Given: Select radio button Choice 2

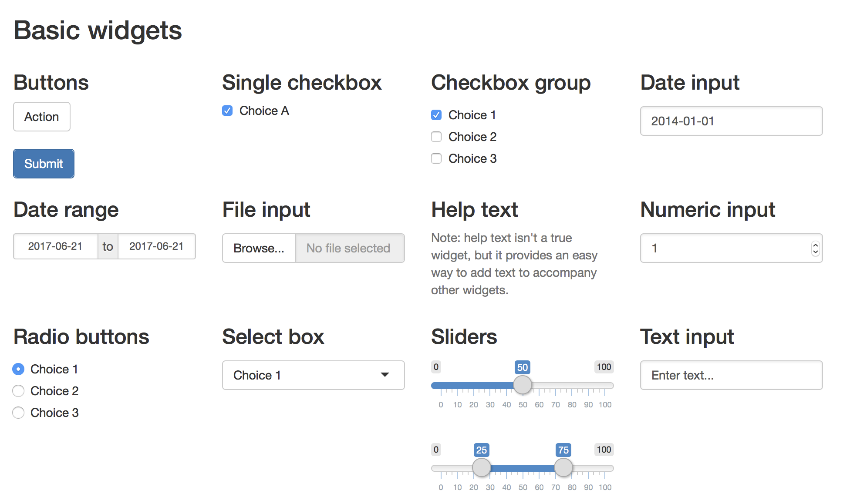Looking at the screenshot, I should [x=18, y=391].
